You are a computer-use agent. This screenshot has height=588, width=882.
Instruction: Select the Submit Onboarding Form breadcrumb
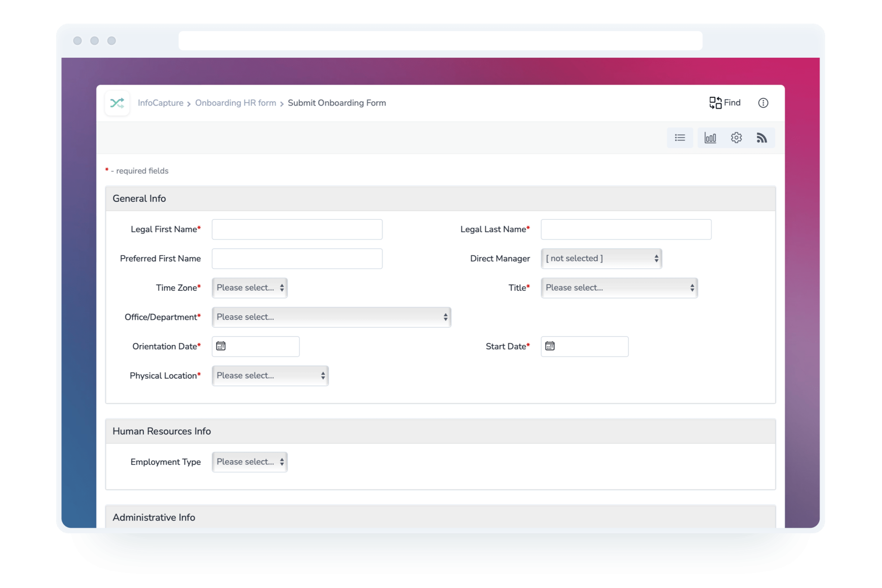click(337, 103)
